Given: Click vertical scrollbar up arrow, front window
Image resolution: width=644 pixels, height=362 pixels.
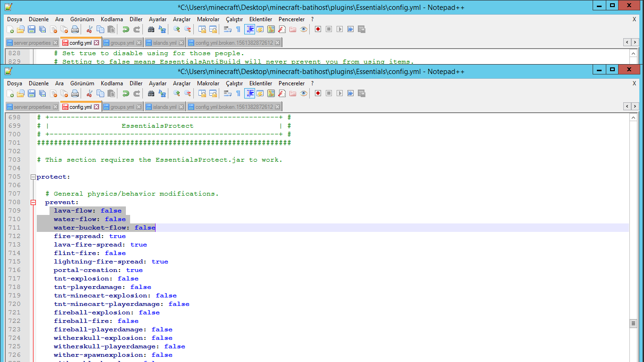Looking at the screenshot, I should point(633,117).
